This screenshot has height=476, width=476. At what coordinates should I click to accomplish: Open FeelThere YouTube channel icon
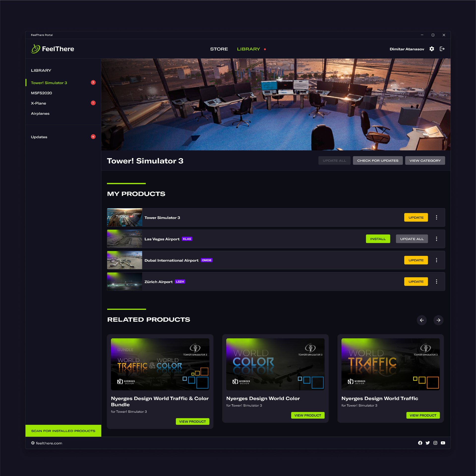tap(443, 443)
